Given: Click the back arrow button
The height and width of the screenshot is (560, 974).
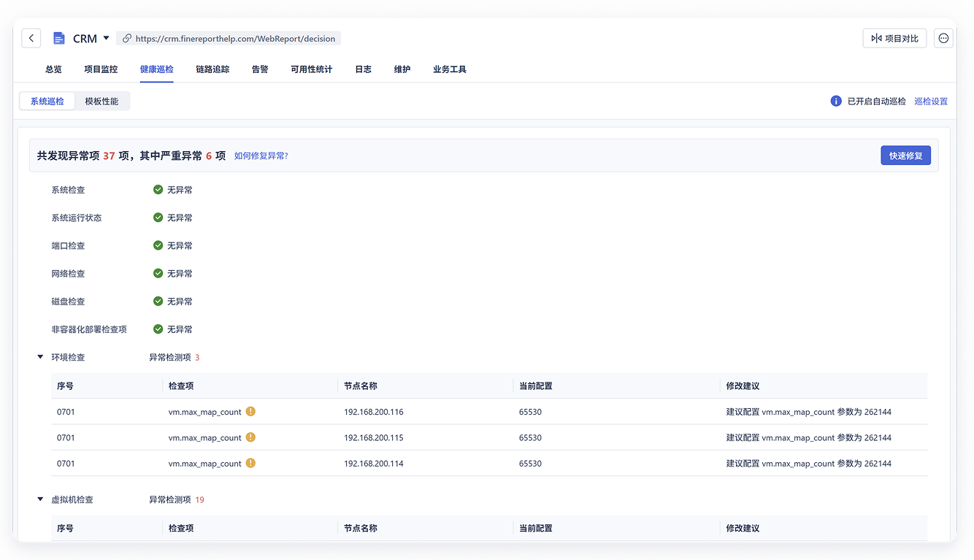Looking at the screenshot, I should pos(31,39).
